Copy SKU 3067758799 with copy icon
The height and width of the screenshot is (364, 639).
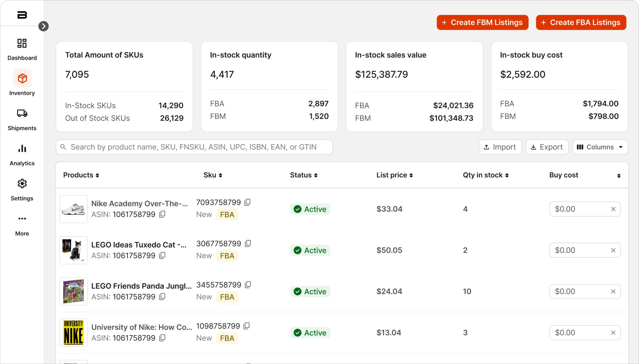248,243
